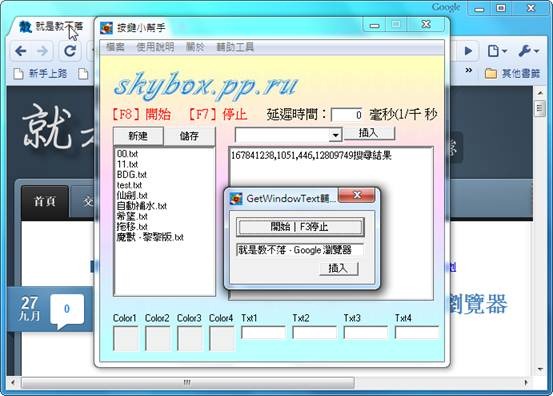The height and width of the screenshot is (396, 553).
Task: Select the 就是教不落 browser tab
Action: 51,26
